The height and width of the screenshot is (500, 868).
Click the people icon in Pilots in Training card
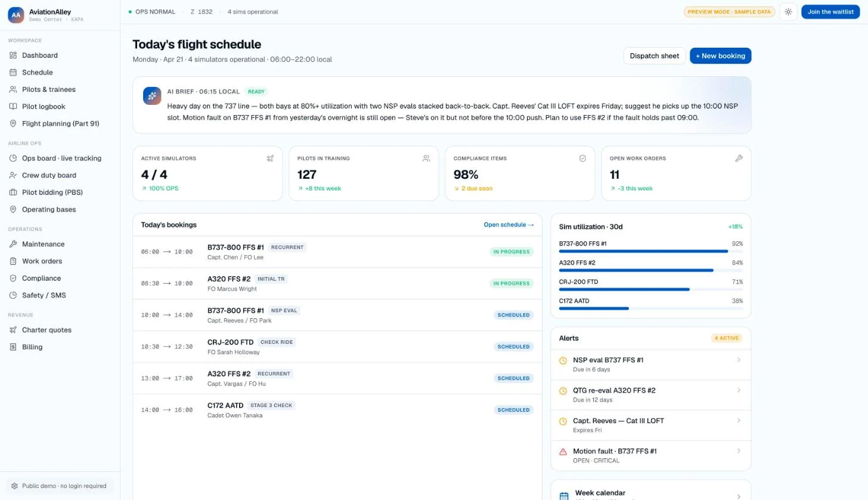426,159
